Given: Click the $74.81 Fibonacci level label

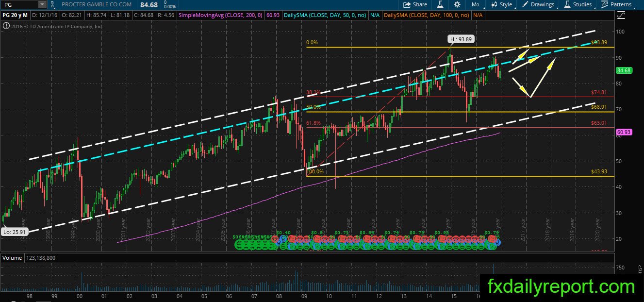Looking at the screenshot, I should [x=599, y=92].
